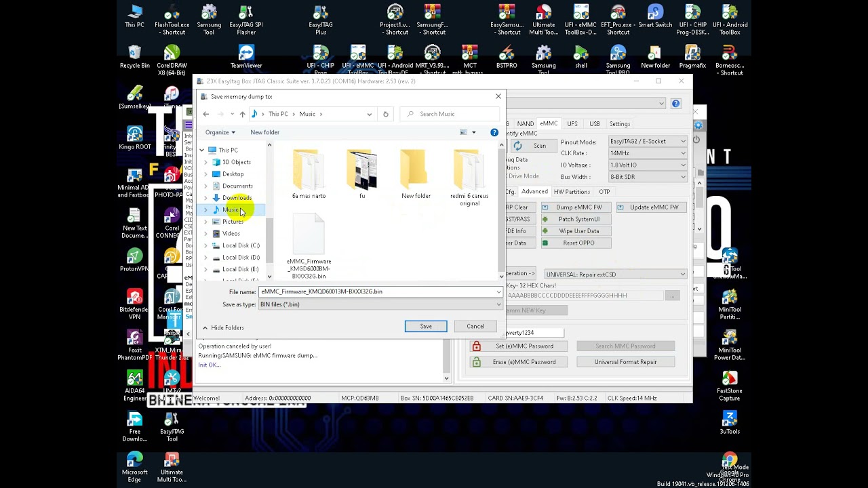Switch to OTP tab
Screen dimensions: 868x488
(604, 192)
